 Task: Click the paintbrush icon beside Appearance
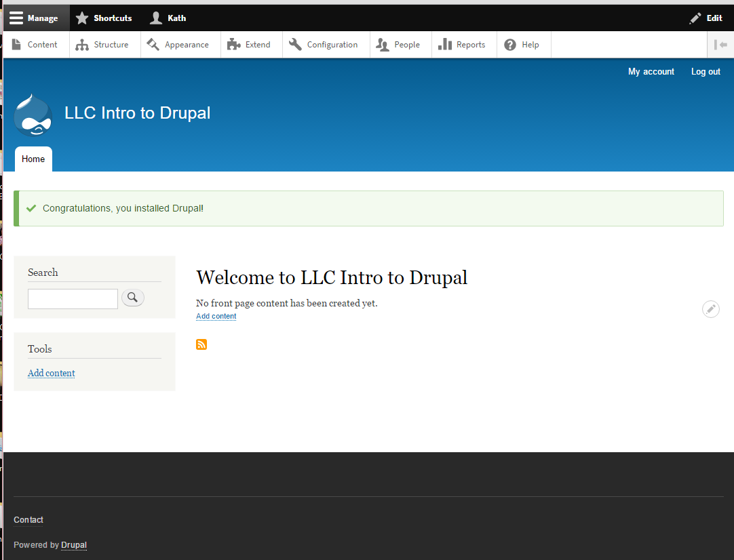(x=153, y=45)
